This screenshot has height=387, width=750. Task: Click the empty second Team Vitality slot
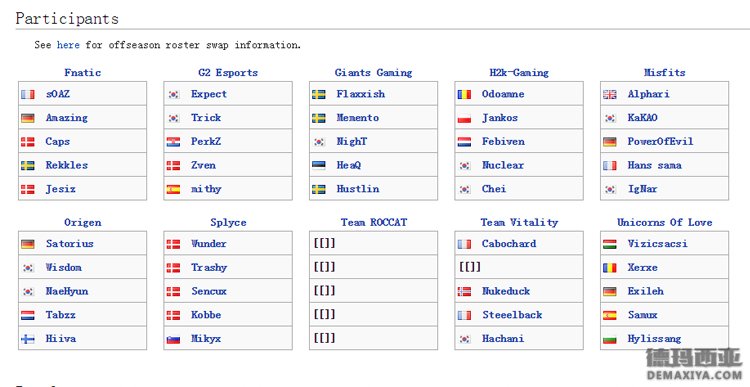tap(519, 267)
